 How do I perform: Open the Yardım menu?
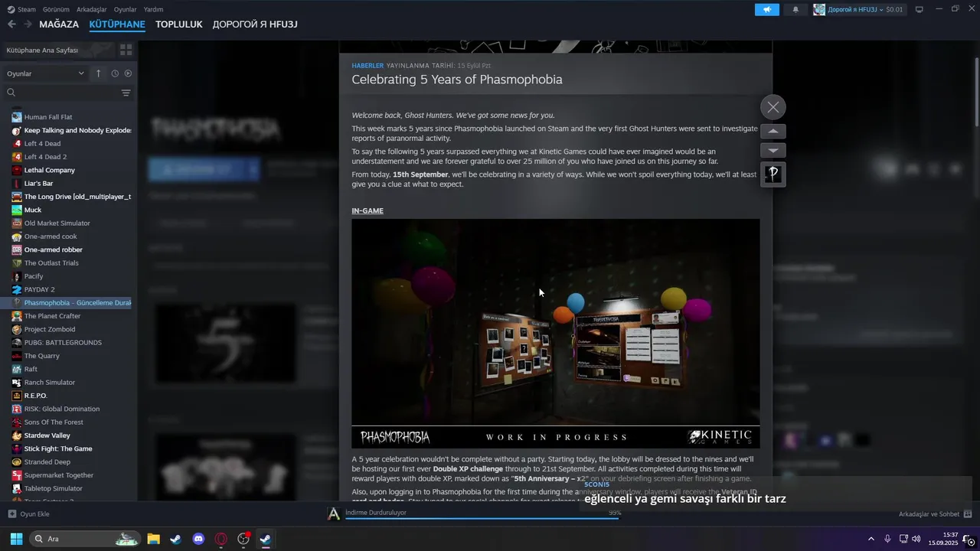[x=153, y=9]
